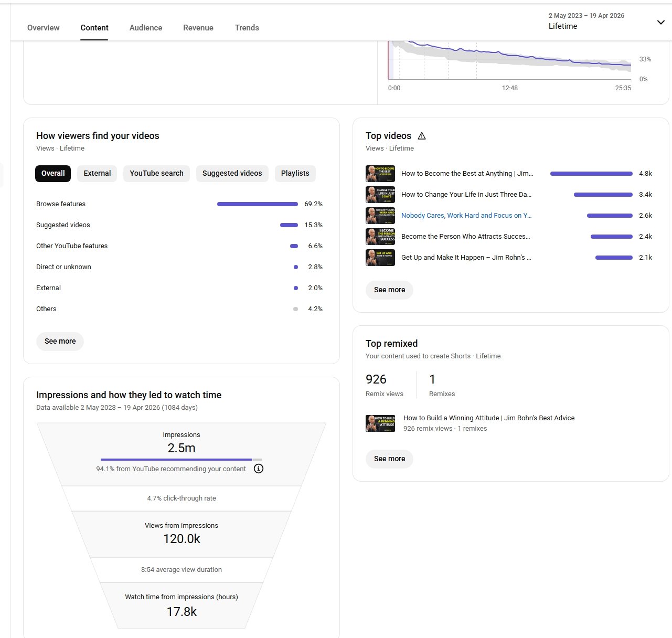Open 'Nobody Cares, Work Hard' video link
The image size is (672, 638).
point(466,216)
